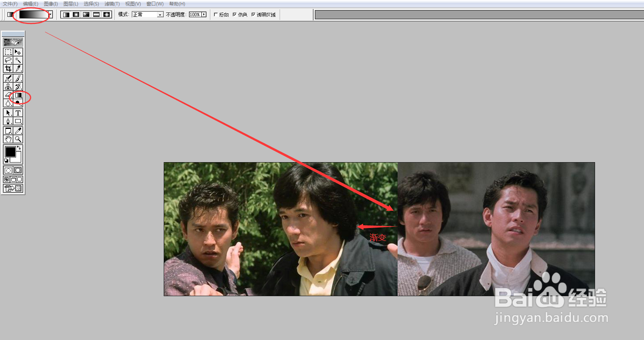Click the Adobe Online eye banner
Image resolution: width=644 pixels, height=340 pixels.
[13, 42]
